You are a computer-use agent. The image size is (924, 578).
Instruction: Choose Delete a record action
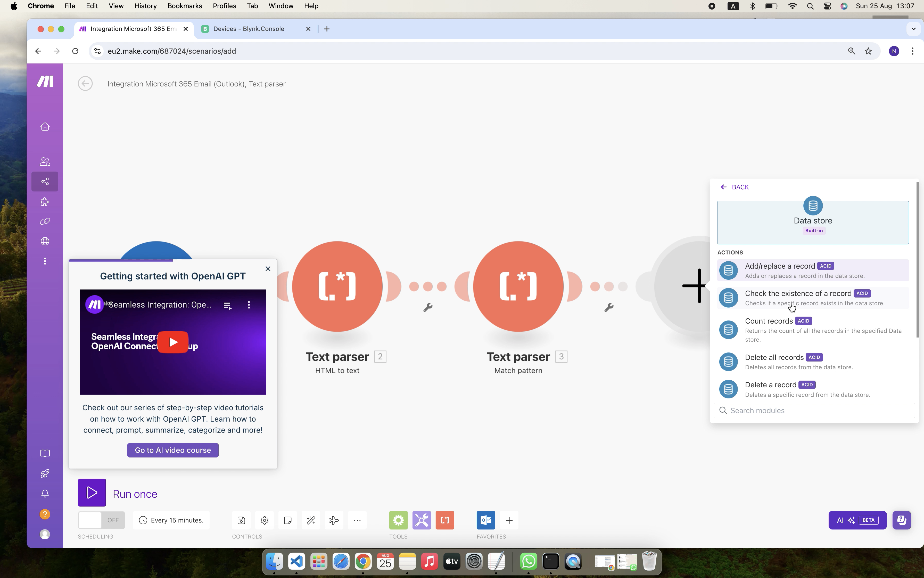tap(813, 389)
